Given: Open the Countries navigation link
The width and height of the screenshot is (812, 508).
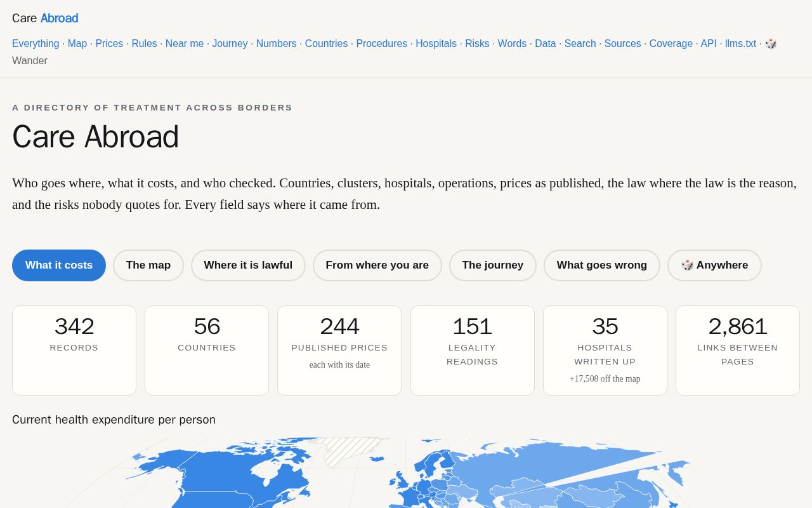Looking at the screenshot, I should pos(326,44).
